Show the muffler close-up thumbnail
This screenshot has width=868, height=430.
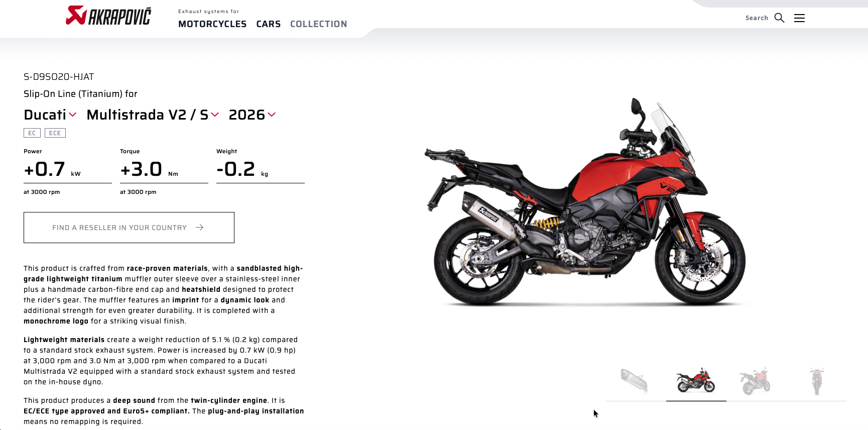coord(635,381)
